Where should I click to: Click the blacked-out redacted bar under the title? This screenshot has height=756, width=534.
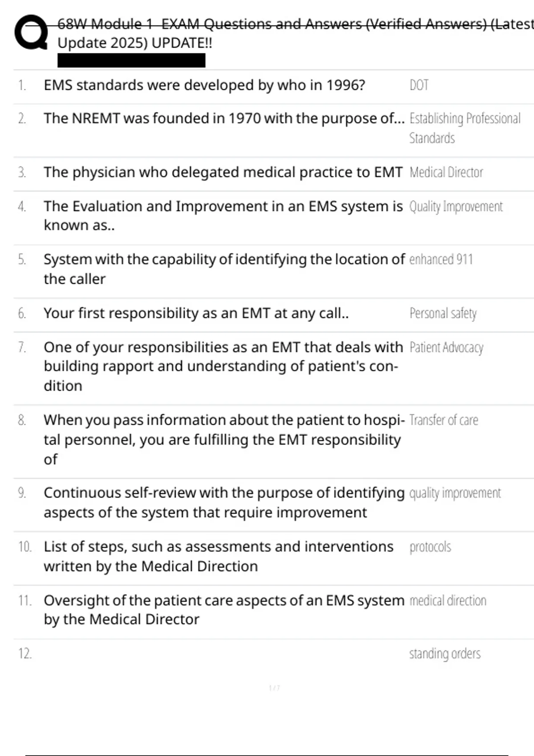(131, 60)
